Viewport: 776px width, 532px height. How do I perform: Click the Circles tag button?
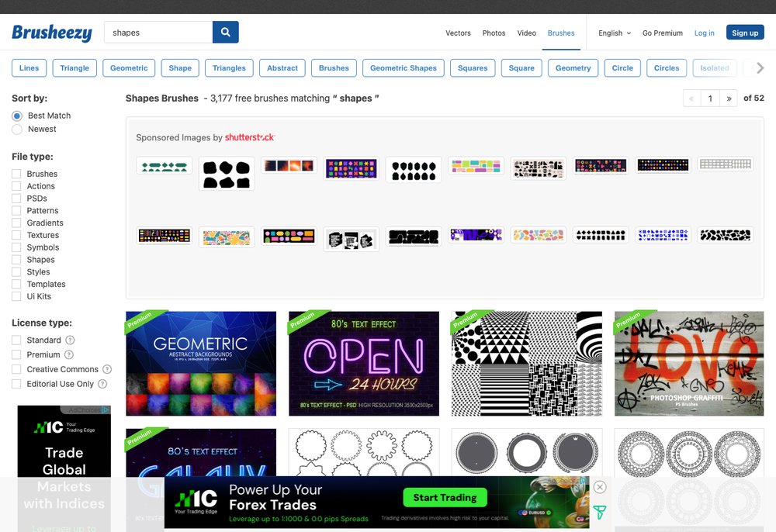pyautogui.click(x=667, y=68)
